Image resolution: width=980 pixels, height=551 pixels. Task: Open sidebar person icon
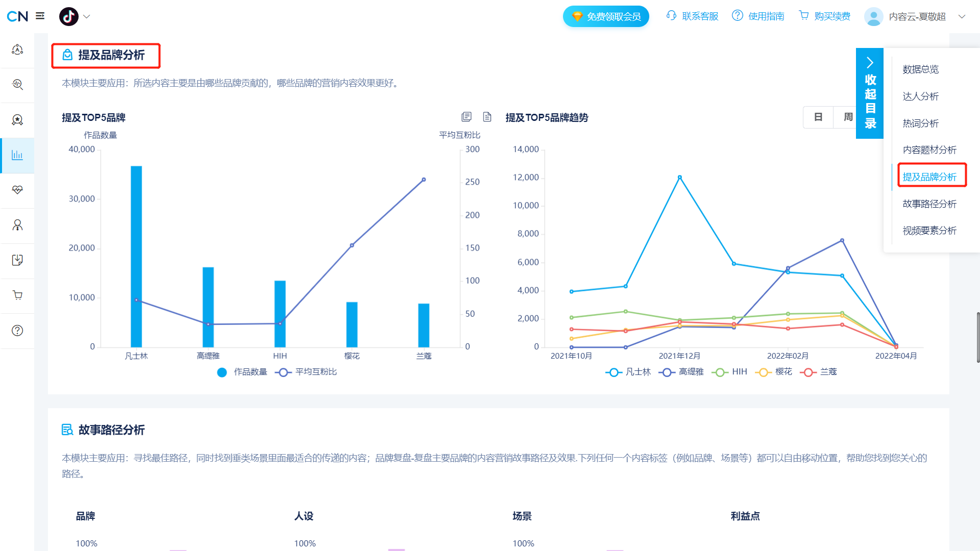[17, 225]
